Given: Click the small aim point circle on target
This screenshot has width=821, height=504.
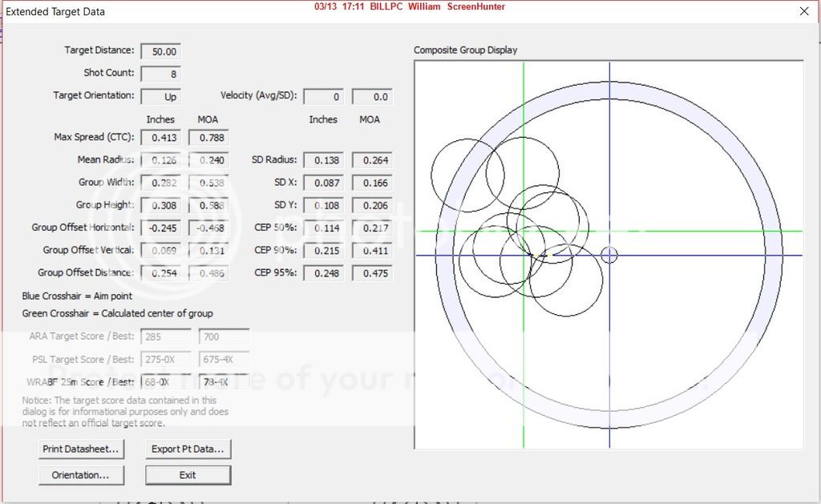Looking at the screenshot, I should coord(609,255).
